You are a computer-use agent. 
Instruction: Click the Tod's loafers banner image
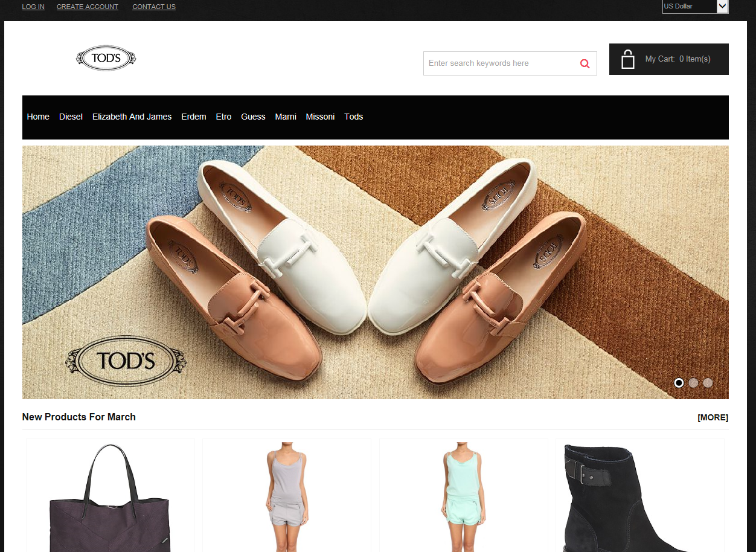tap(376, 272)
